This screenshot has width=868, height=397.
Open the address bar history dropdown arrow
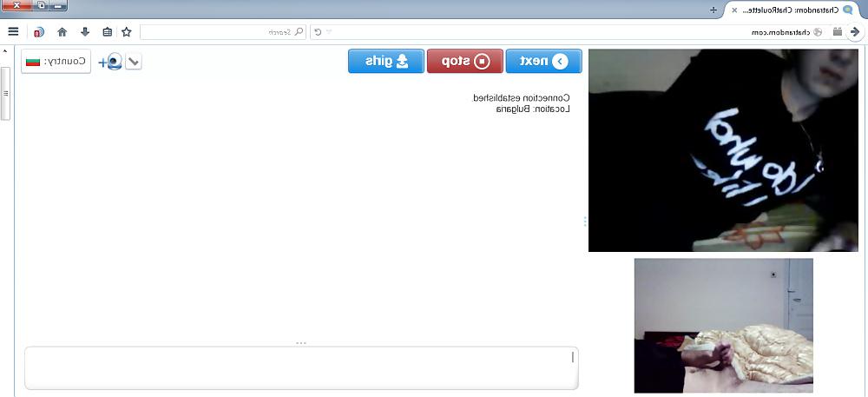pos(329,32)
